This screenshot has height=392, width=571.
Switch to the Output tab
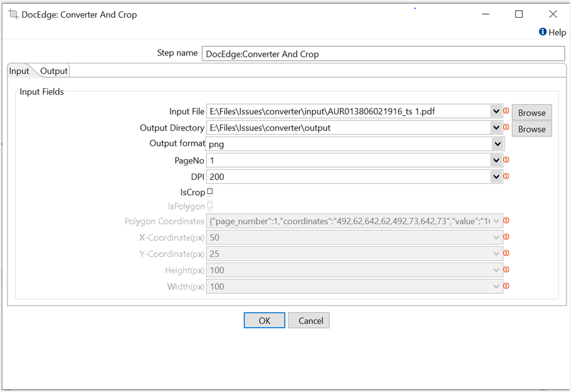[54, 71]
